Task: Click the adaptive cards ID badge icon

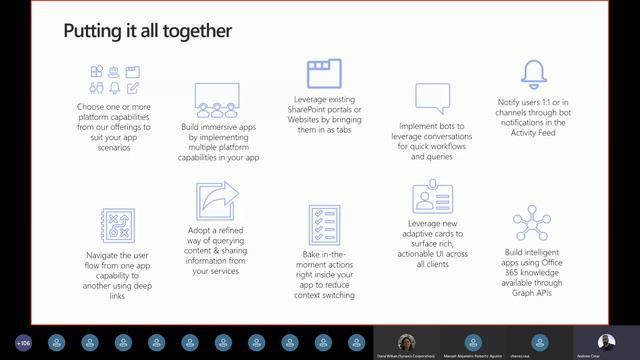Action: [x=433, y=196]
